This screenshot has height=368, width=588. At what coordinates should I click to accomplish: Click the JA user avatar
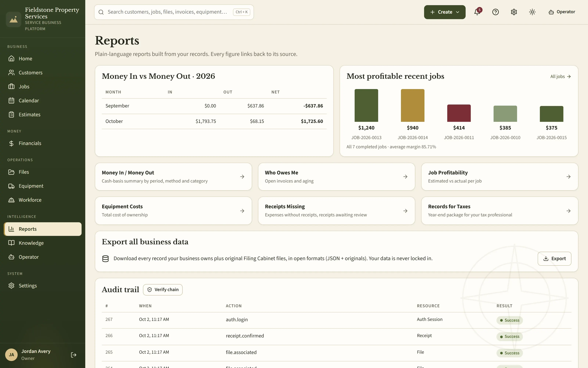11,355
